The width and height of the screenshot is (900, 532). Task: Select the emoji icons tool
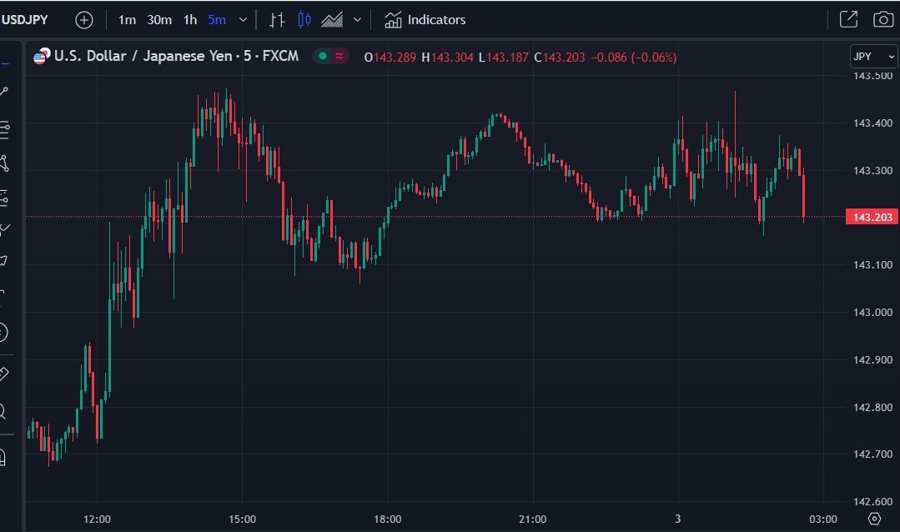coord(3,332)
